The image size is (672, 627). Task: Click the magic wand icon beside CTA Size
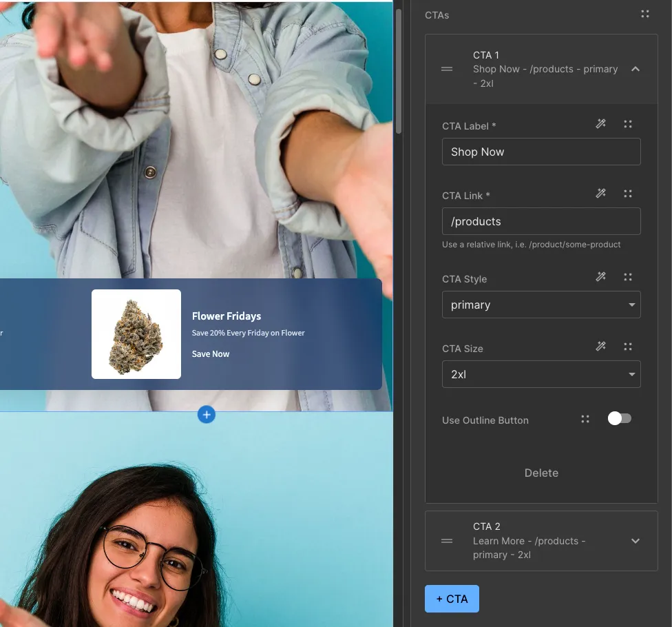[x=601, y=346]
